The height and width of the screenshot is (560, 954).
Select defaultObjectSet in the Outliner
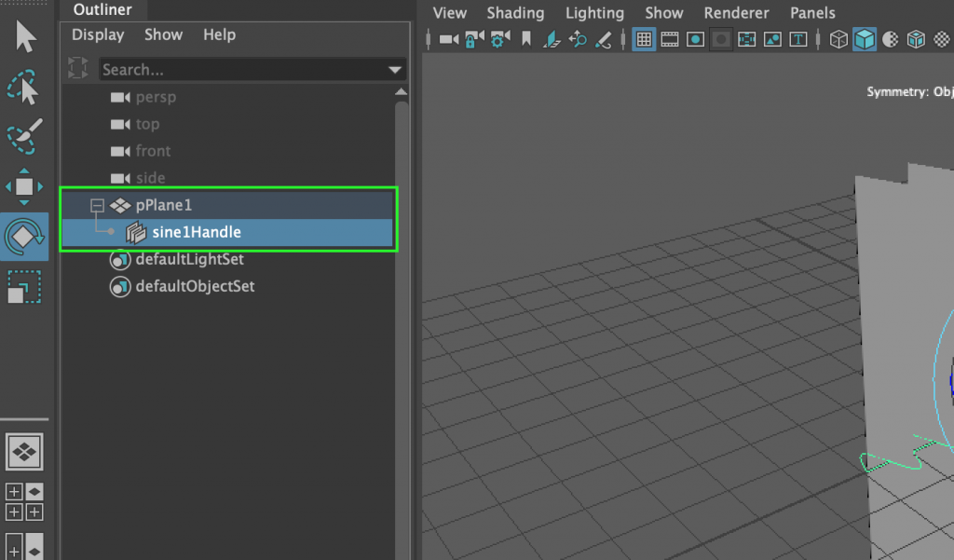(x=195, y=286)
